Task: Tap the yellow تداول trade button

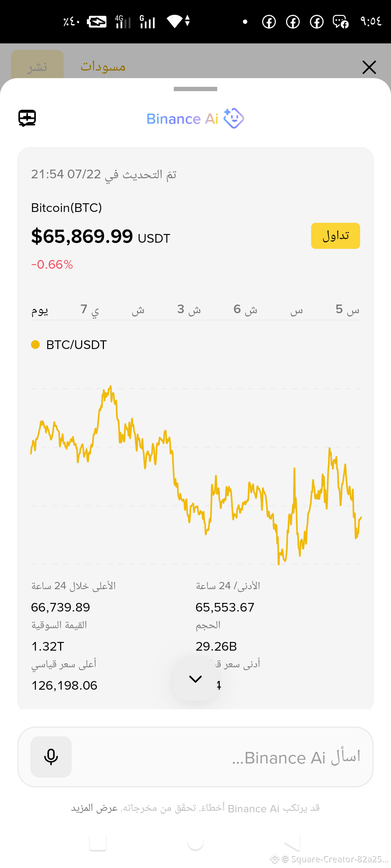Action: [336, 236]
